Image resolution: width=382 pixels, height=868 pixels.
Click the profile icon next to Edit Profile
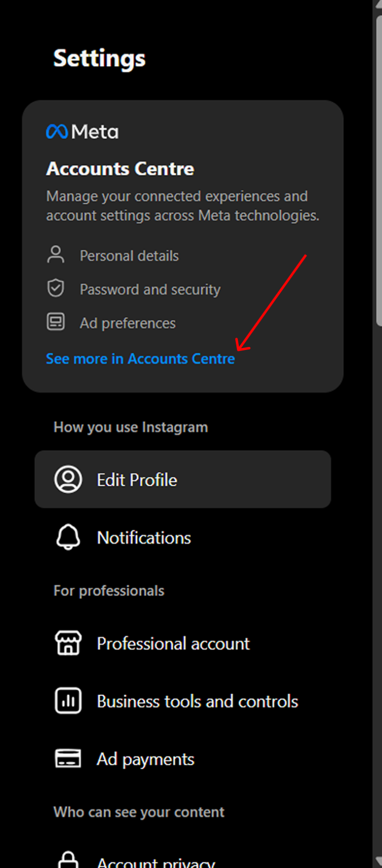click(x=68, y=479)
